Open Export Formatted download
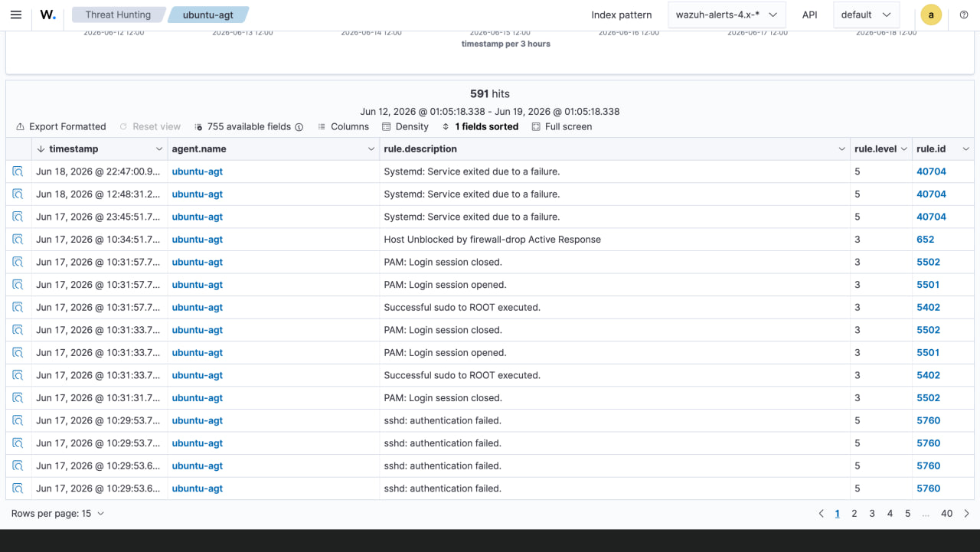 pyautogui.click(x=60, y=126)
